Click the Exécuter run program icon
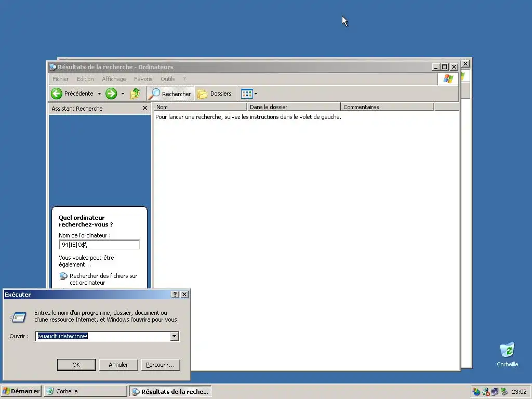This screenshot has height=399, width=532. click(x=18, y=317)
